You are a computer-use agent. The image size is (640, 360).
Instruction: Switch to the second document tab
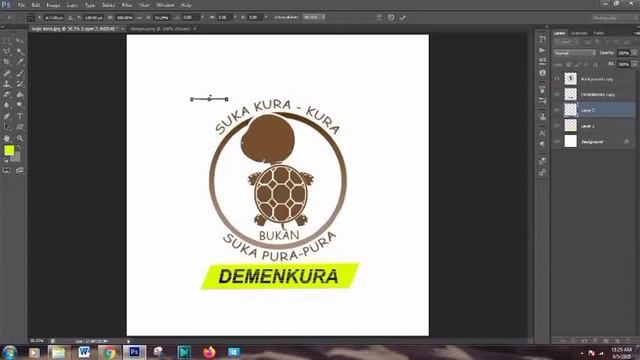tap(160, 29)
